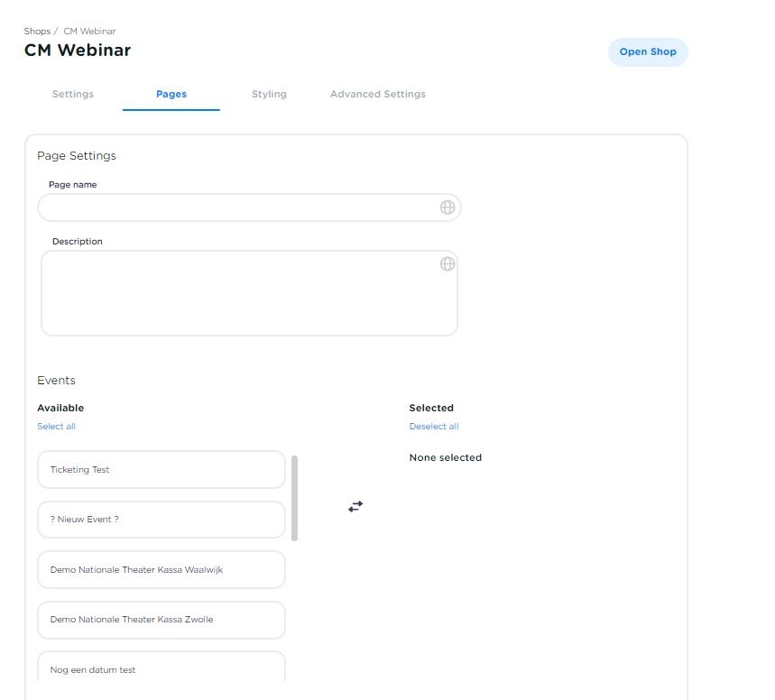Open the Advanced Settings tab
Screen dimensions: 775x700
click(x=377, y=94)
